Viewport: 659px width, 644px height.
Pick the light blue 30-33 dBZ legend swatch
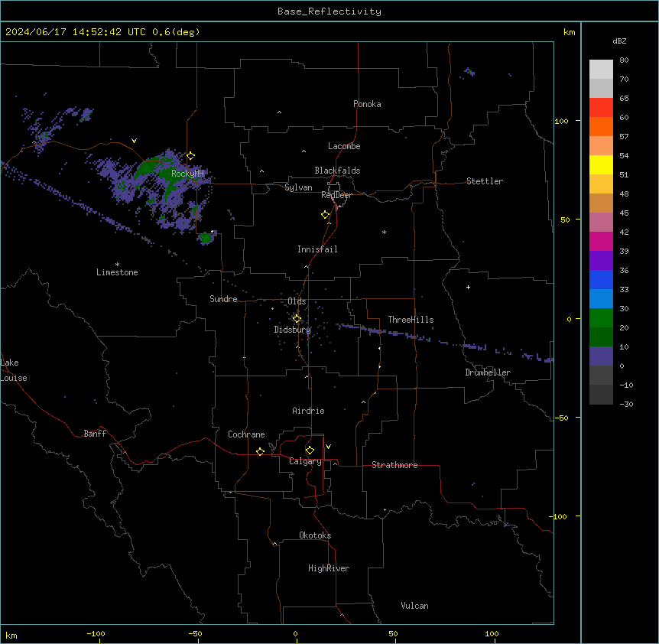601,299
